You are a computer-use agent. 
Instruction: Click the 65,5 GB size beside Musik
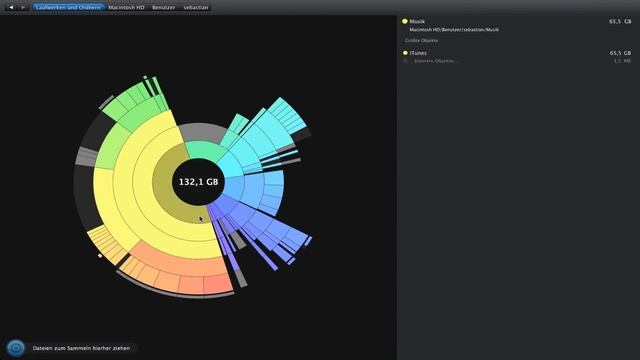click(620, 21)
